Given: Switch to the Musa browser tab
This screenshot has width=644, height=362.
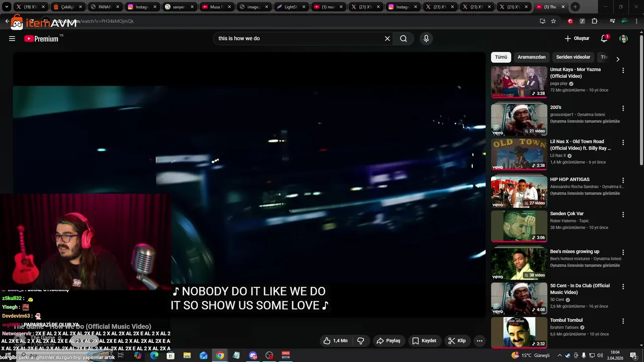Looking at the screenshot, I should [x=216, y=7].
